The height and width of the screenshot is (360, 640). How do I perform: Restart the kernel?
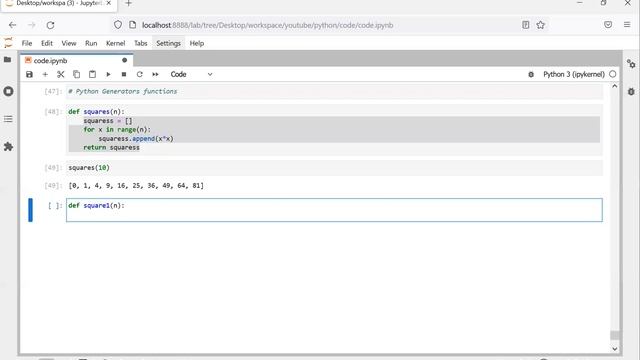pos(140,74)
